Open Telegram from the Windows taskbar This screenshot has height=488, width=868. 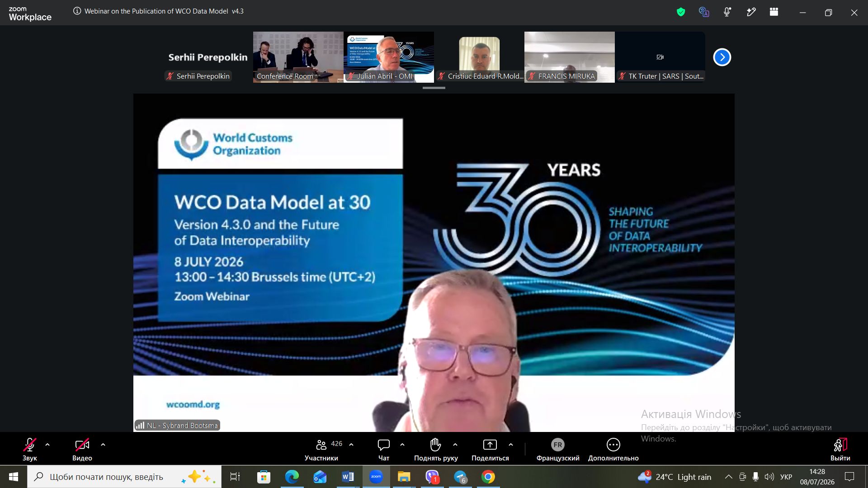click(460, 477)
